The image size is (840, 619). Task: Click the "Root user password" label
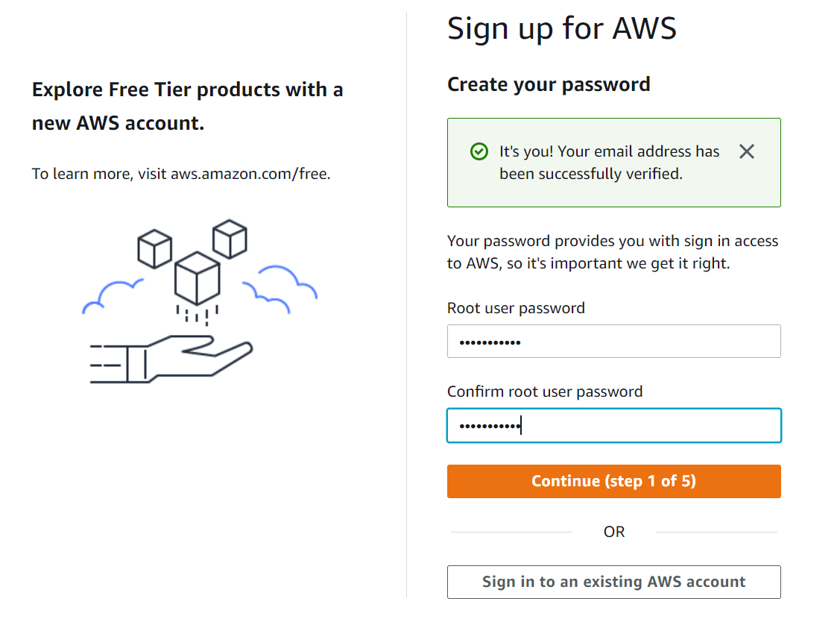point(516,308)
